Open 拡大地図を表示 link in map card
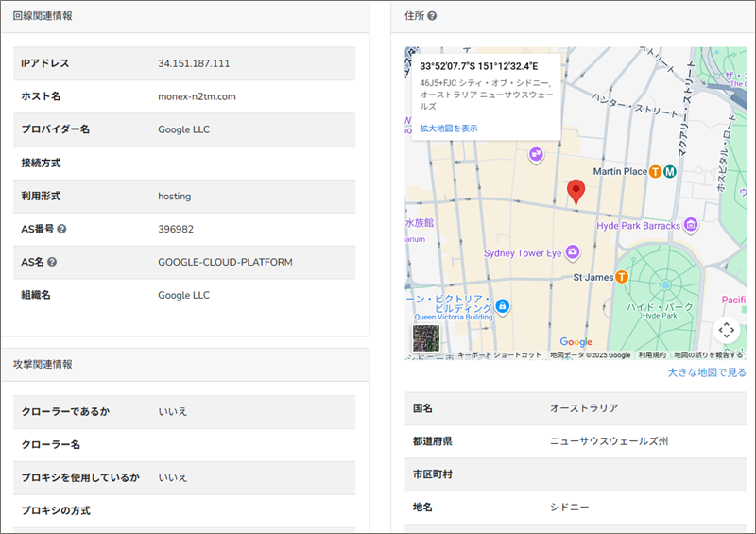The height and width of the screenshot is (534, 756). click(449, 129)
